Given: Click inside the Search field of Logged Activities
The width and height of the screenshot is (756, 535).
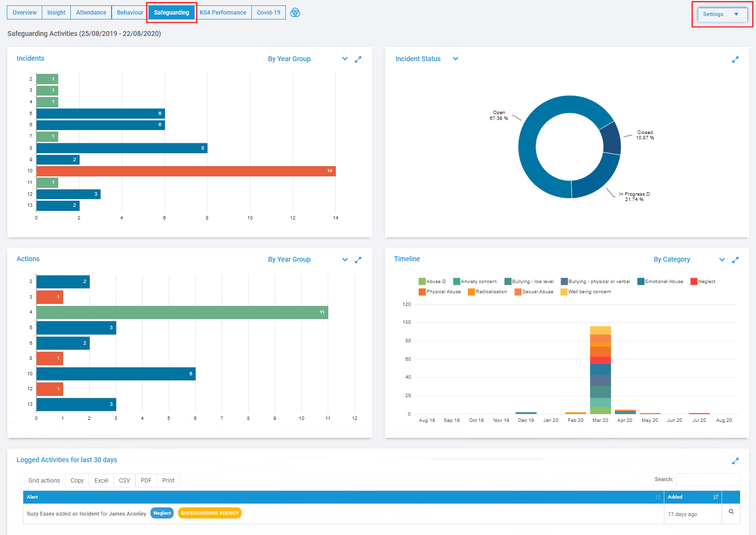Looking at the screenshot, I should 708,479.
